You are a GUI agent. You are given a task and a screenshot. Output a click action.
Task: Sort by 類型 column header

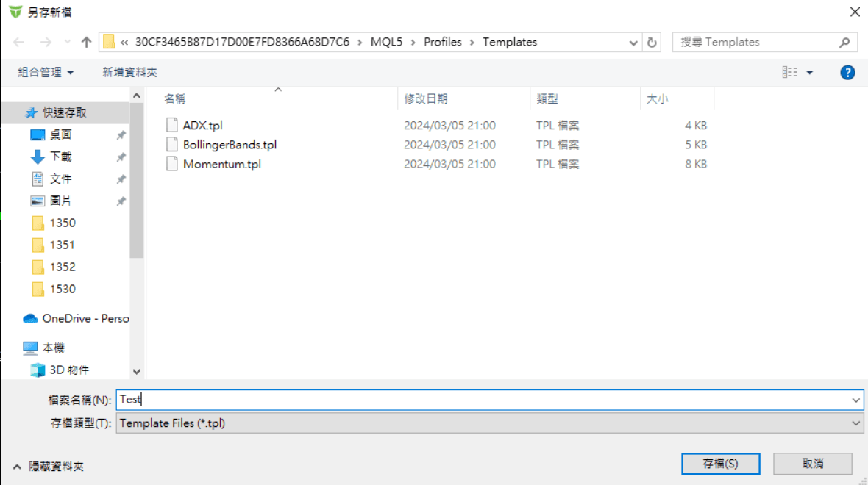click(547, 99)
